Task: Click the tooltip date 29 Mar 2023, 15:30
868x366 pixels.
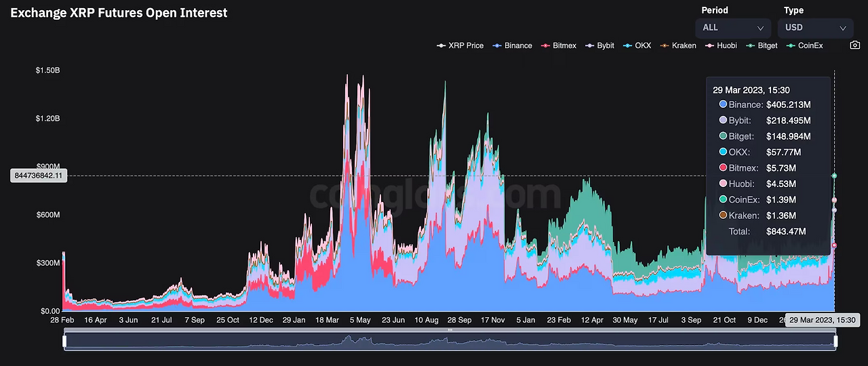Action: coord(751,90)
